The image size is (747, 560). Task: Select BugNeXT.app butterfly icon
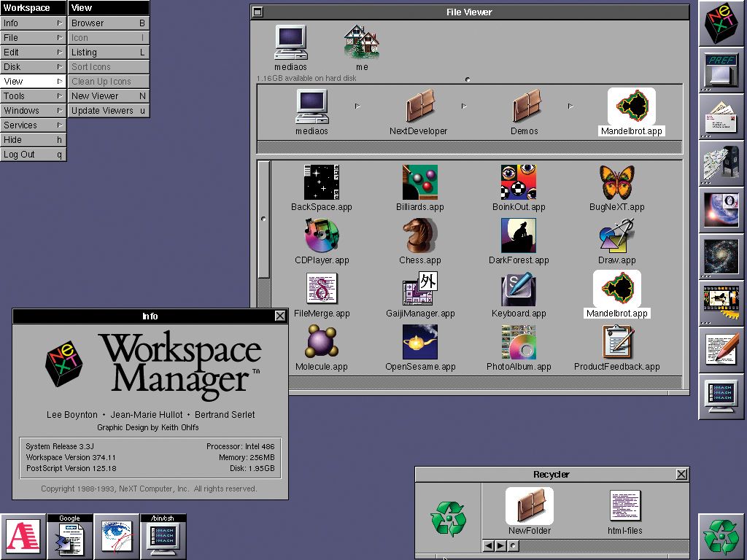tap(617, 182)
